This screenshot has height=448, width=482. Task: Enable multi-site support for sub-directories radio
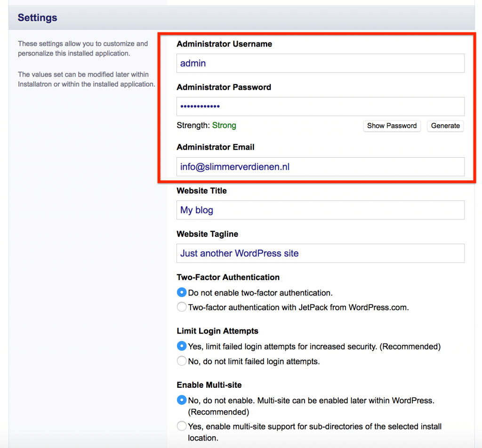click(x=182, y=426)
